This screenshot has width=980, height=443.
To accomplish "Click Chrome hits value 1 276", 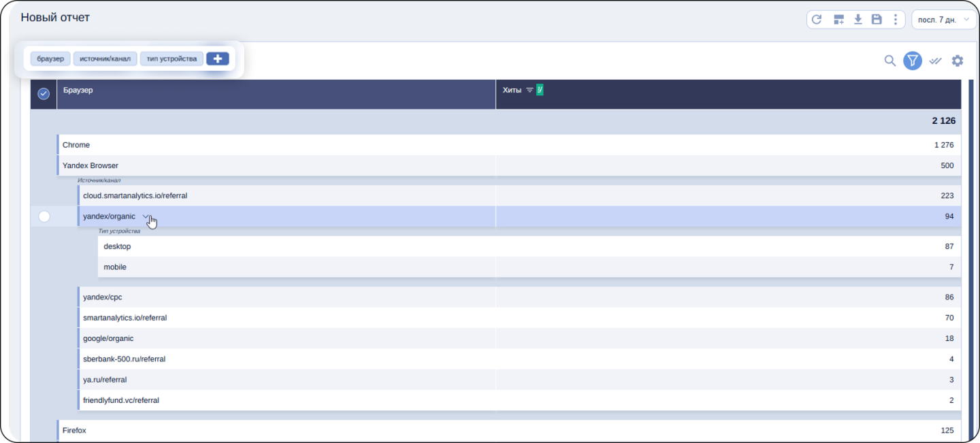I will tap(944, 145).
